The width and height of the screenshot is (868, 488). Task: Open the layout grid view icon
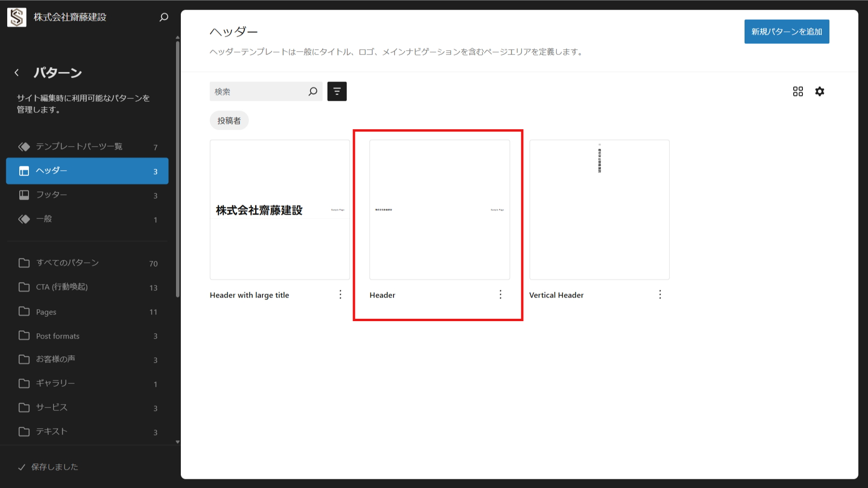798,91
